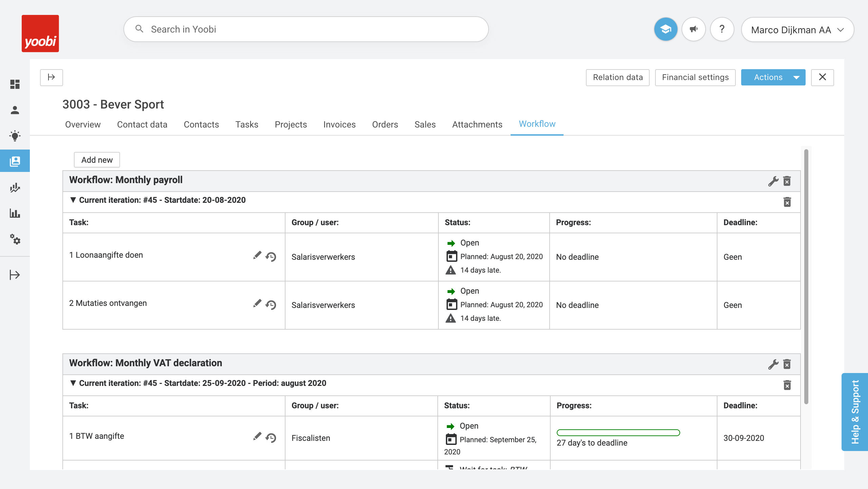Viewport: 868px width, 489px height.
Task: Open the bar chart reports sidebar icon
Action: [15, 213]
